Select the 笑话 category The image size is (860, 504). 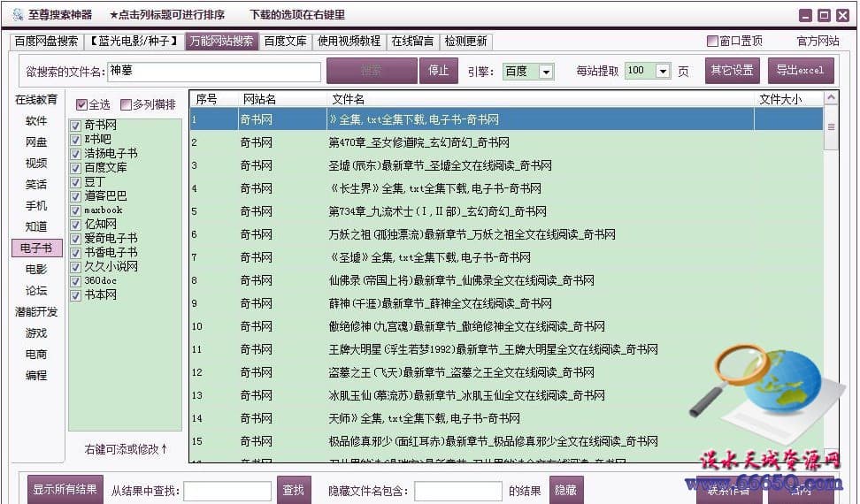[x=36, y=184]
